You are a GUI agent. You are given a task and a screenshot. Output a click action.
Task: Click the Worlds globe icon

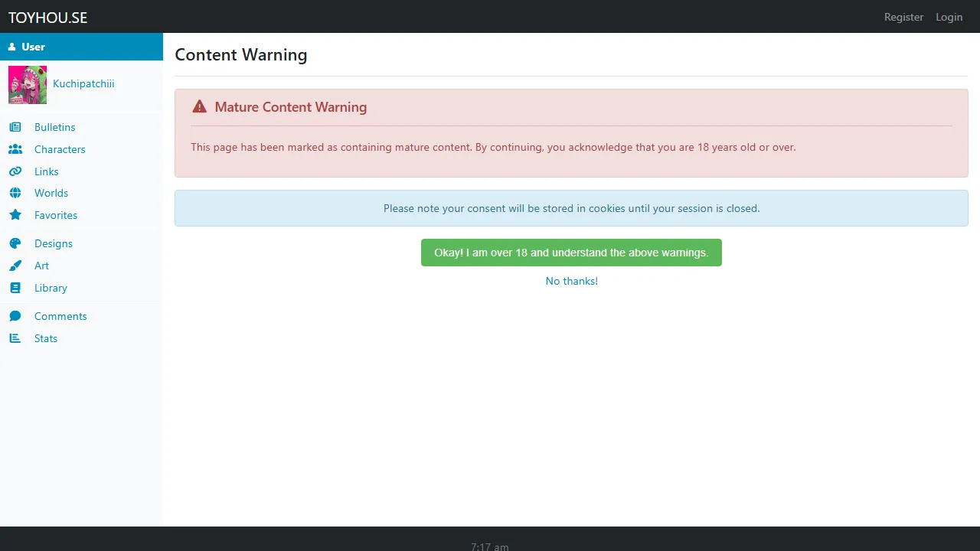coord(15,193)
